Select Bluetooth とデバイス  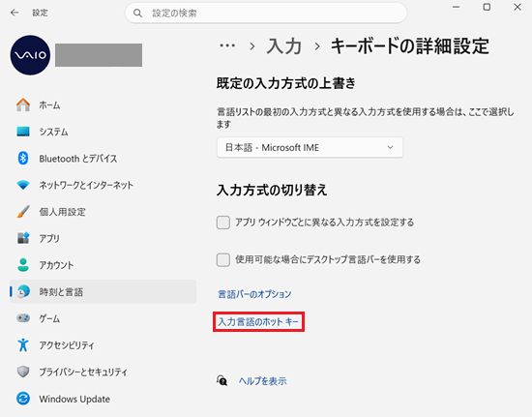pos(103,158)
